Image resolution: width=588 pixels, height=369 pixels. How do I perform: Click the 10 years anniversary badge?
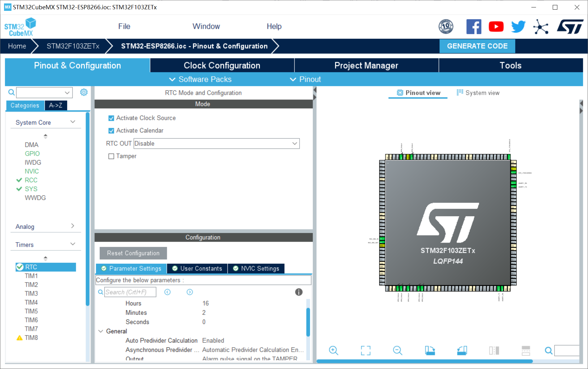click(446, 27)
